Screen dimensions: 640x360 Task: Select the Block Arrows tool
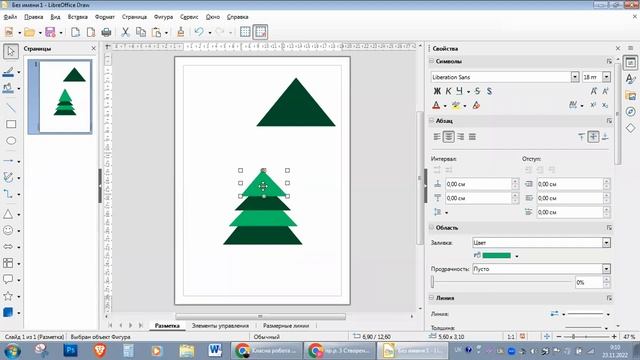(x=8, y=247)
